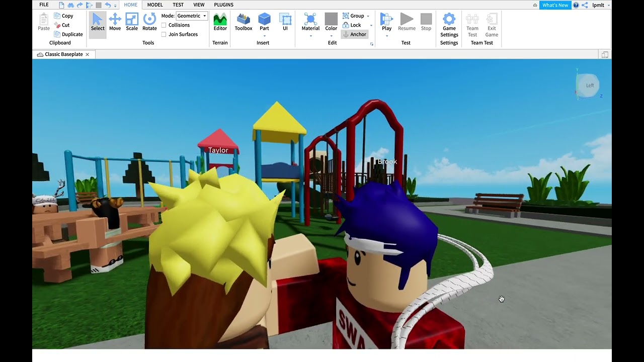Open the Terrain Editor
This screenshot has height=362, width=644.
pyautogui.click(x=220, y=22)
